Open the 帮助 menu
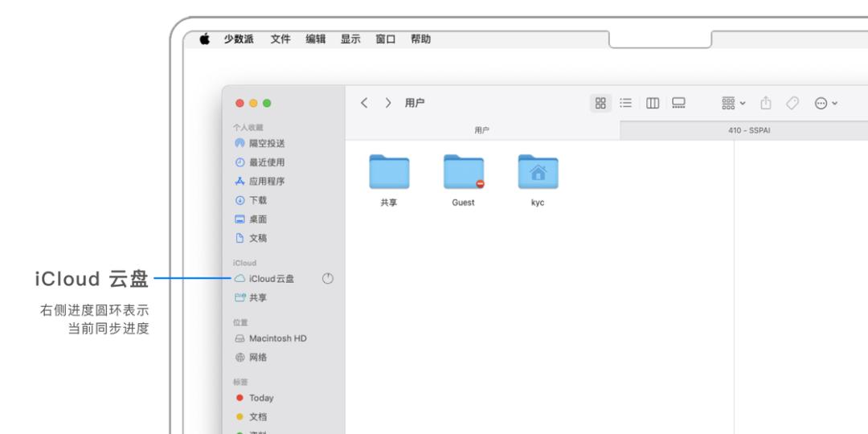The height and width of the screenshot is (434, 868). click(420, 39)
